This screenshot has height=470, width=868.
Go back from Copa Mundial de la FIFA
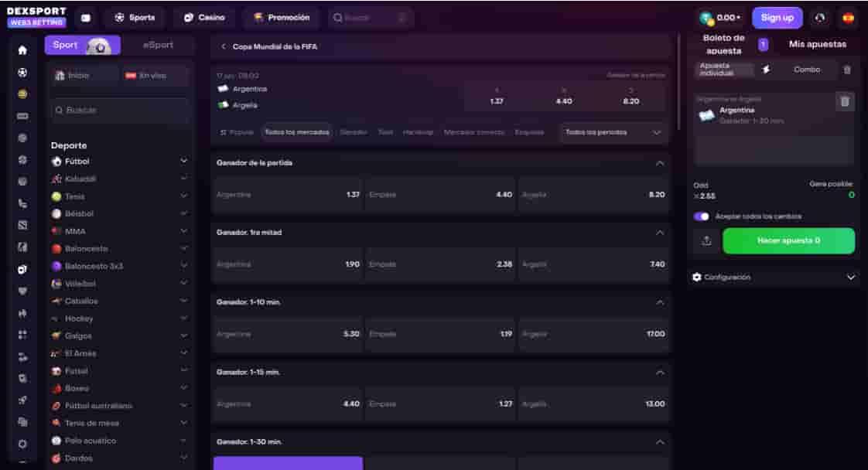pos(224,46)
